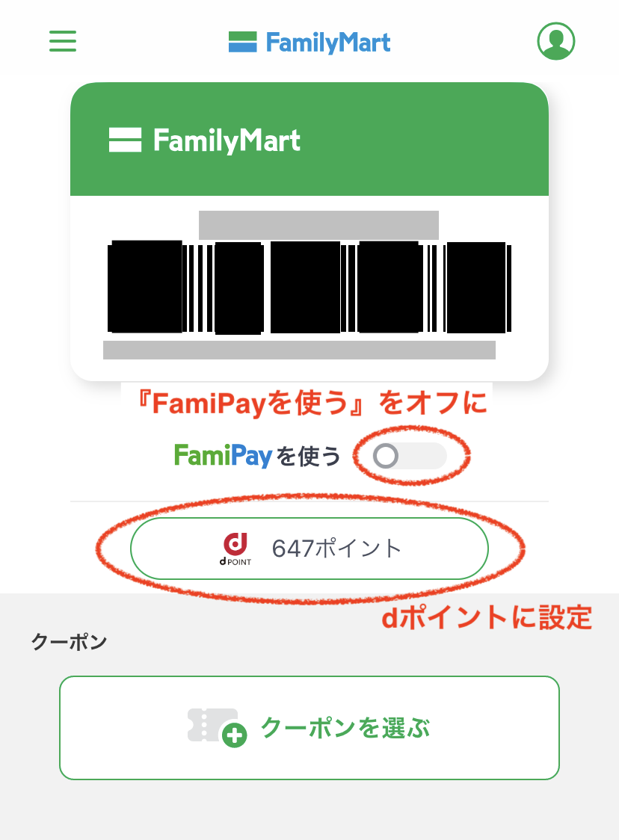Open the hamburger menu
Viewport: 619px width, 840px height.
[x=63, y=41]
